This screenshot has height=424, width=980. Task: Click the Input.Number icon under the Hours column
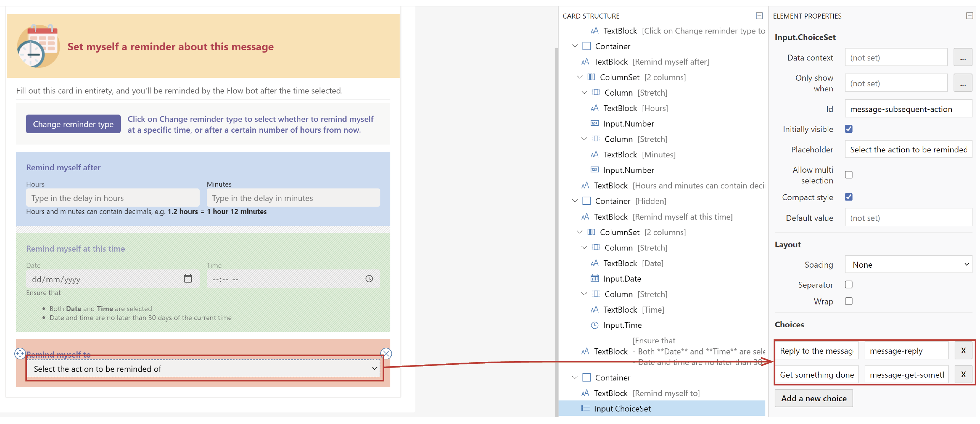[596, 123]
